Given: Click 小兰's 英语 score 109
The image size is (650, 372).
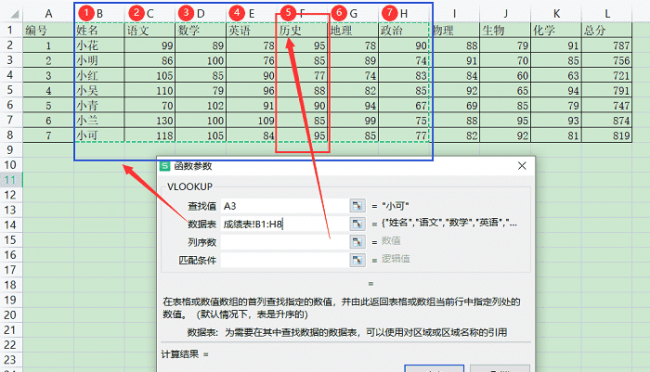Looking at the screenshot, I should [251, 120].
